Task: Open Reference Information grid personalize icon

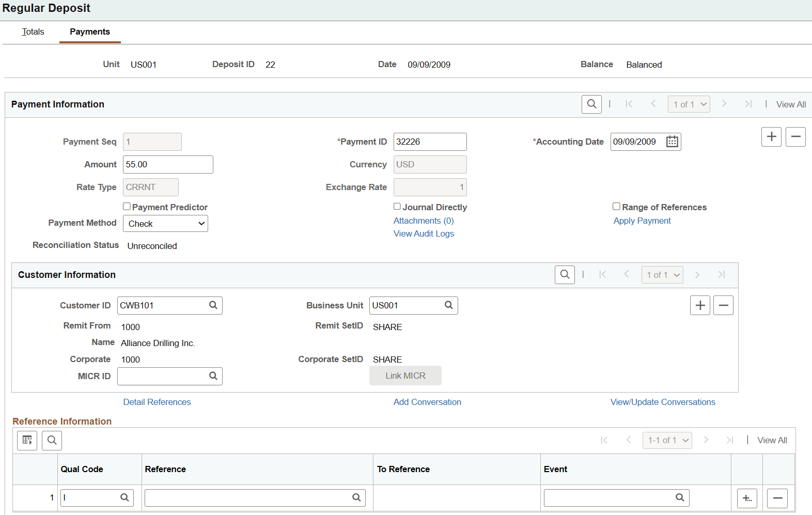Action: [x=27, y=440]
